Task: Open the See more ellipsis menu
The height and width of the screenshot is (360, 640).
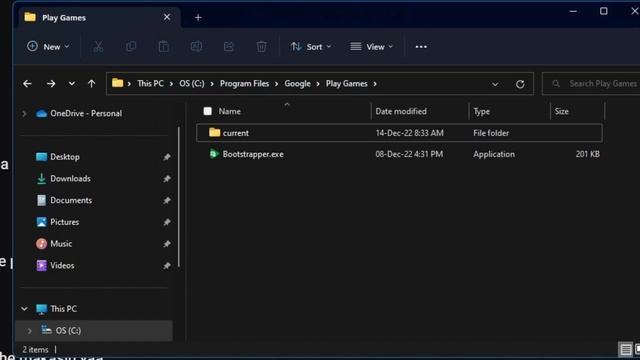Action: [421, 47]
